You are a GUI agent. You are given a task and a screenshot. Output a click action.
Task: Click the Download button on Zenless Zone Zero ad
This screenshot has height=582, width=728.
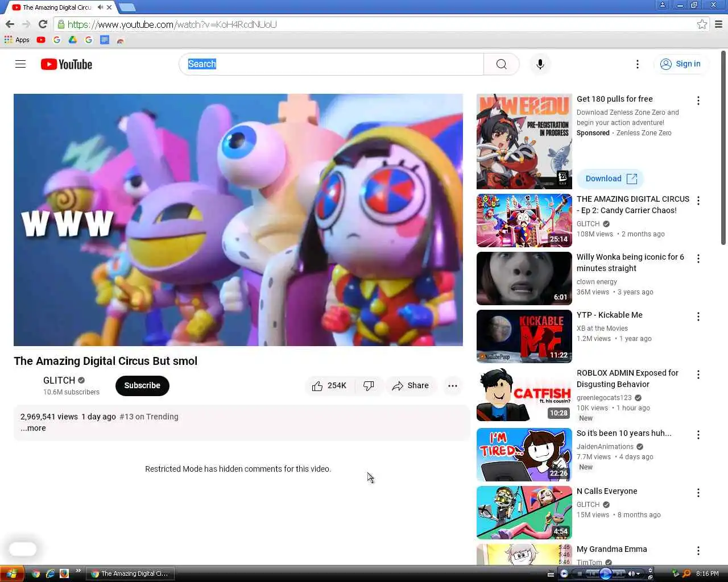click(611, 178)
